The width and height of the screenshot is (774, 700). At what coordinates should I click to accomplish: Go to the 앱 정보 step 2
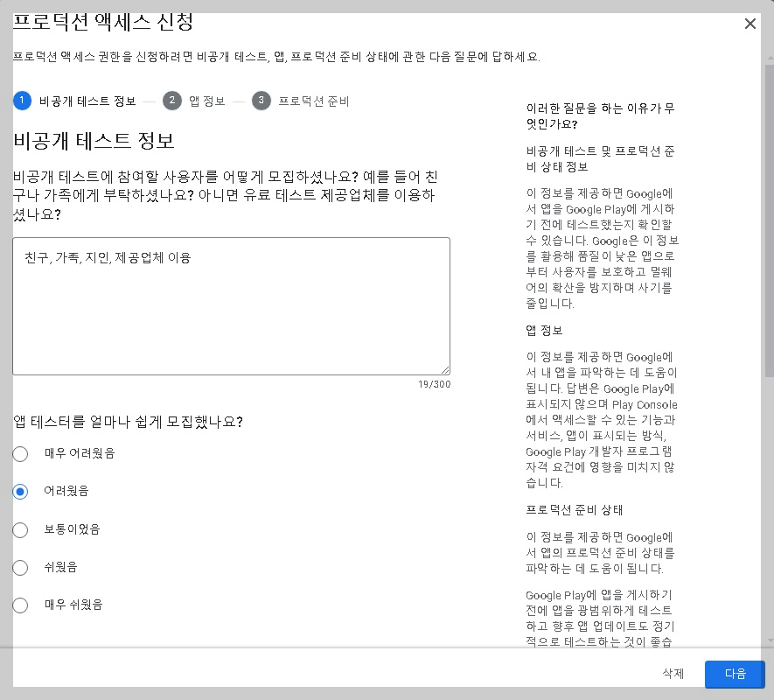(194, 101)
